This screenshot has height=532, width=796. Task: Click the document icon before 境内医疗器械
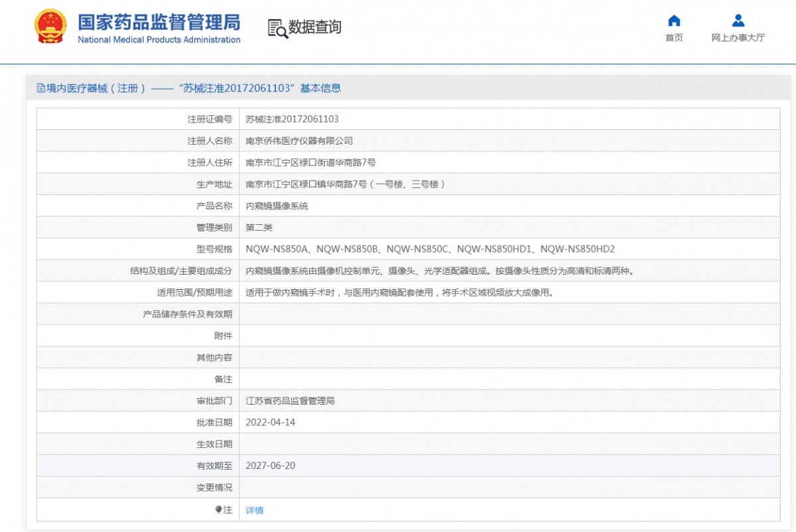point(41,88)
